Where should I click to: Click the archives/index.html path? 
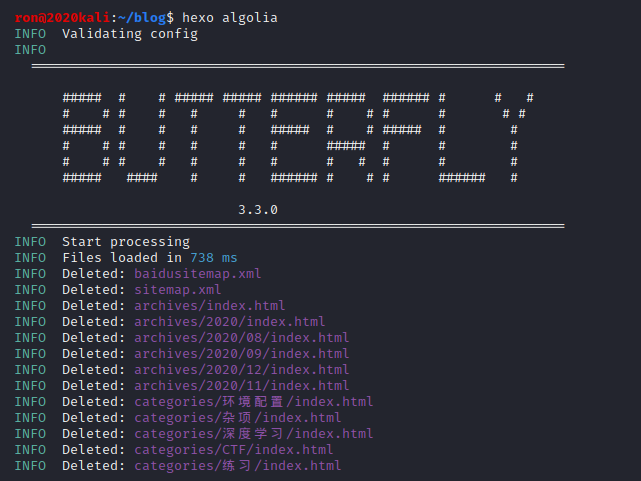[210, 306]
